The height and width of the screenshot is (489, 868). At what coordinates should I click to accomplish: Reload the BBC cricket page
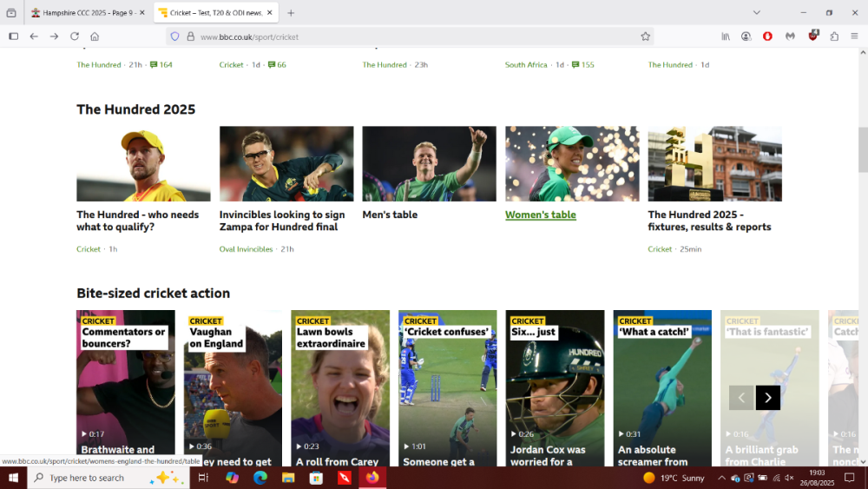pos(75,36)
